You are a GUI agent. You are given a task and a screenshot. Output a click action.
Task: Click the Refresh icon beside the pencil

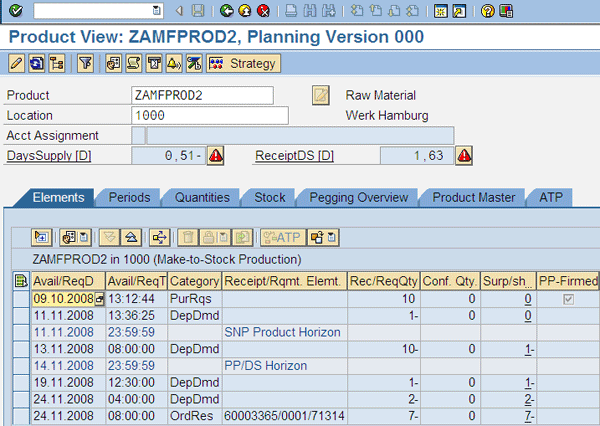[36, 63]
